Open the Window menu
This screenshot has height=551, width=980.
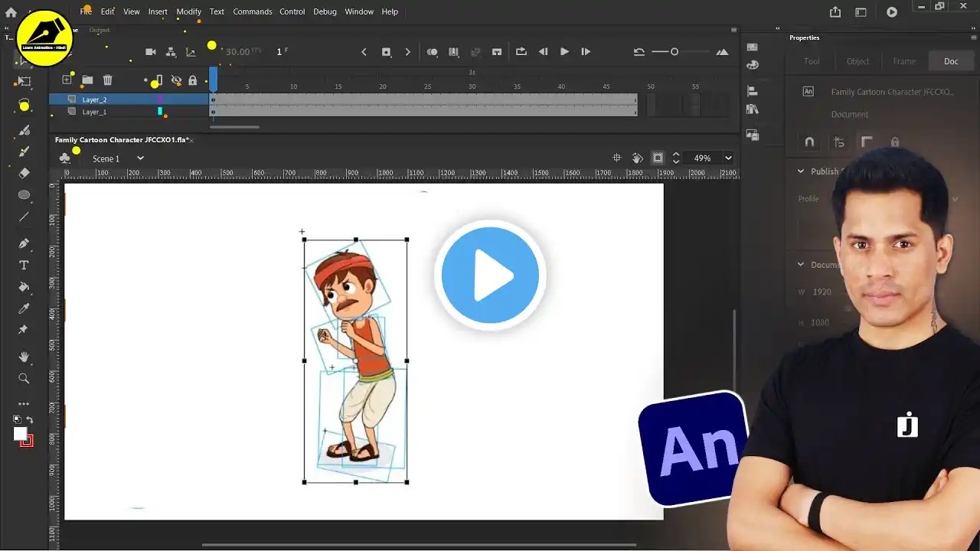359,11
